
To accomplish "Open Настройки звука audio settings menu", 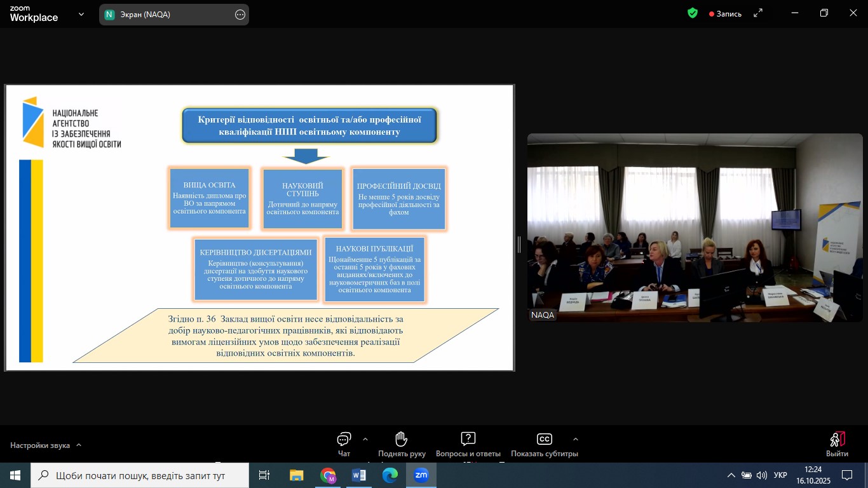I will (x=46, y=445).
